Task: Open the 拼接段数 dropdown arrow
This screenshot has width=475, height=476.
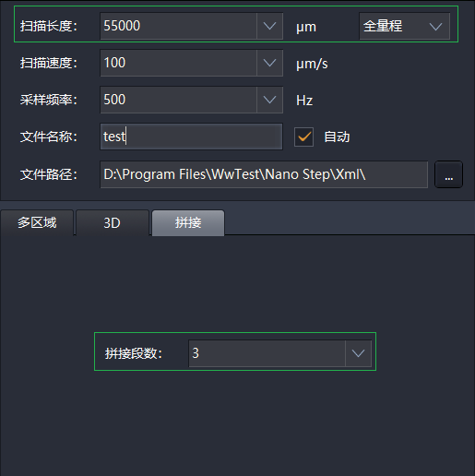Action: coord(358,353)
